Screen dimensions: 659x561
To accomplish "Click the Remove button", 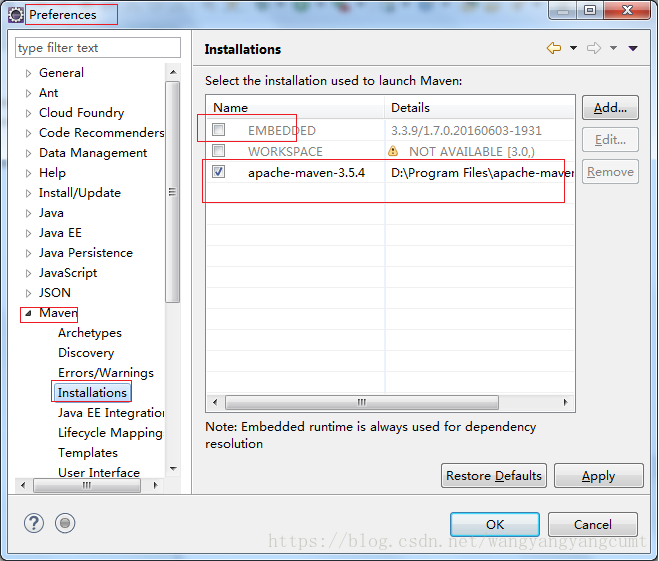I will tap(610, 172).
